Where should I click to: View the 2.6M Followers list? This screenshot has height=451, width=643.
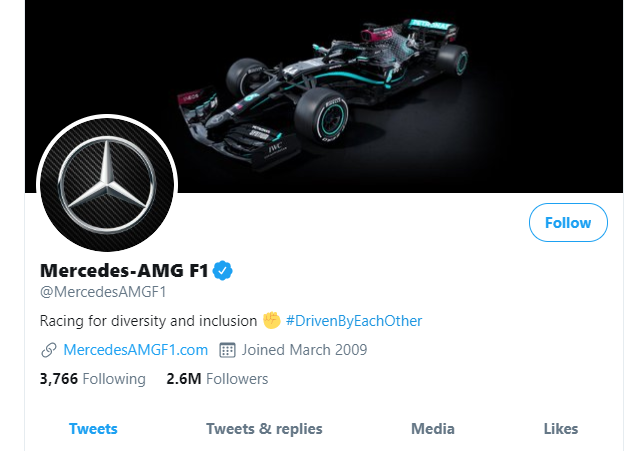(x=217, y=379)
